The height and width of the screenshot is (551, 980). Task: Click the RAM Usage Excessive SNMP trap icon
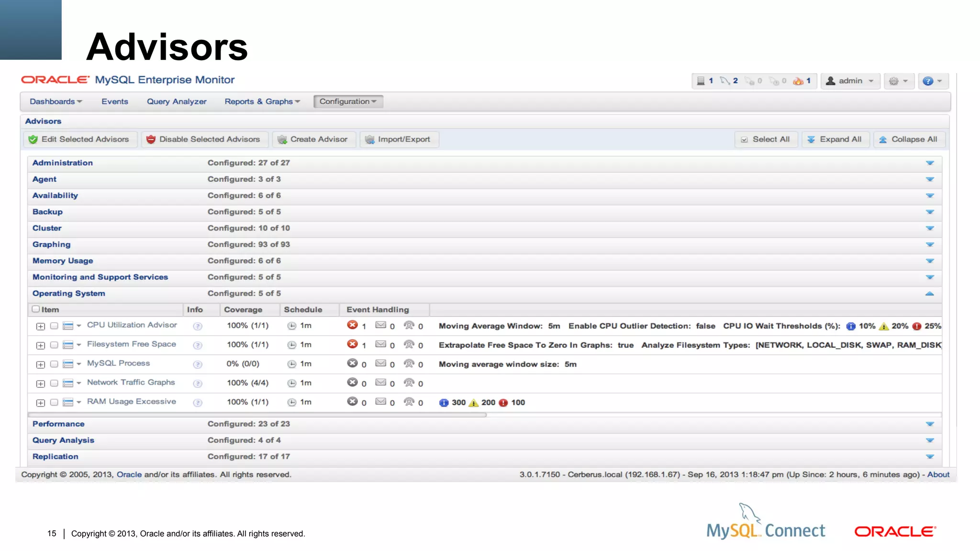tap(409, 402)
